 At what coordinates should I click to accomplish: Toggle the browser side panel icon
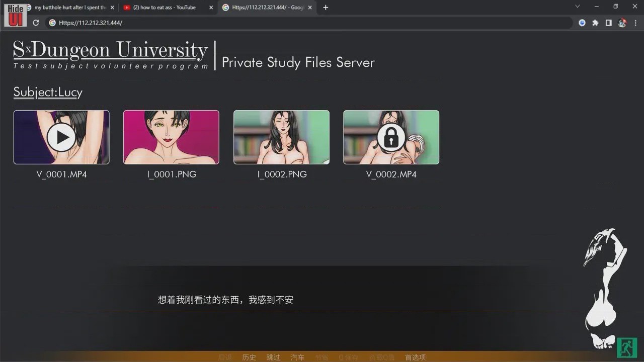click(x=608, y=23)
